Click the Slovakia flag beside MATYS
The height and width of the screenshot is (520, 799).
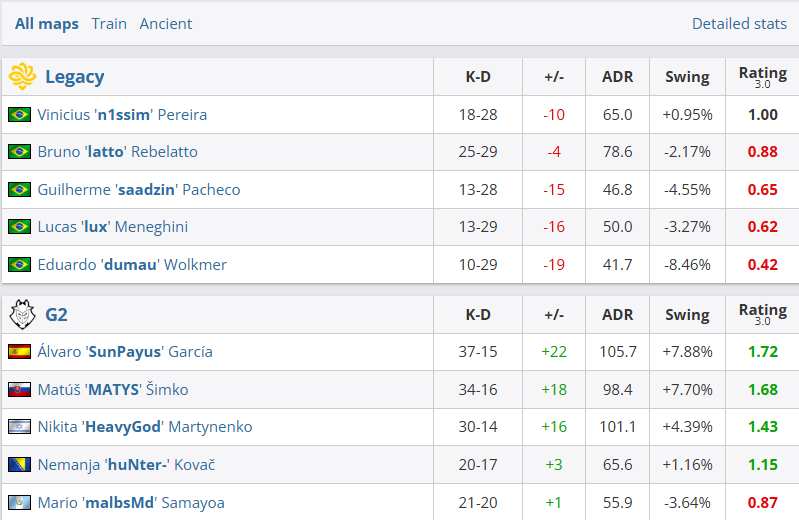tap(19, 389)
